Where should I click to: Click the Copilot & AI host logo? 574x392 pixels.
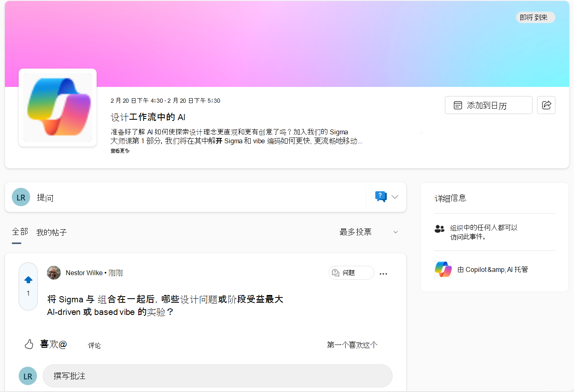[443, 269]
